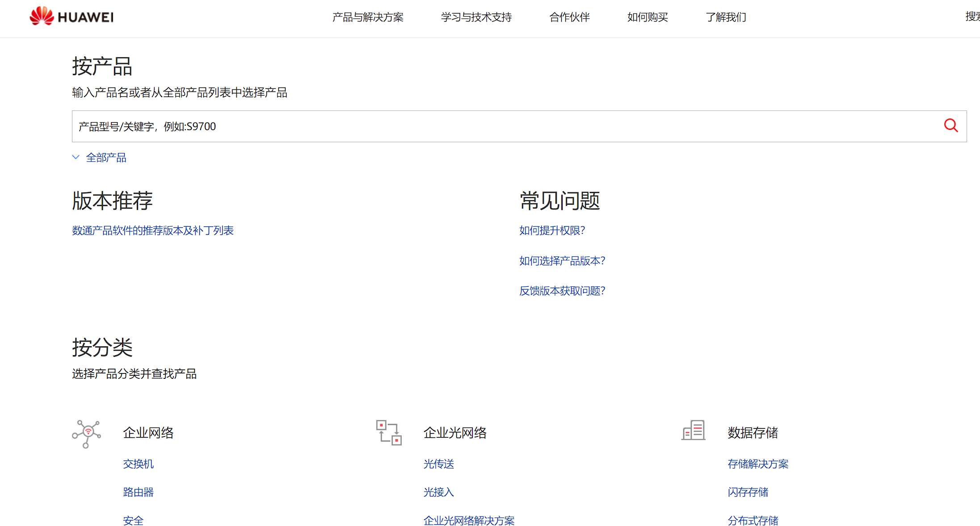This screenshot has width=980, height=526.
Task: Click the 企业网络 network icon
Action: 87,433
